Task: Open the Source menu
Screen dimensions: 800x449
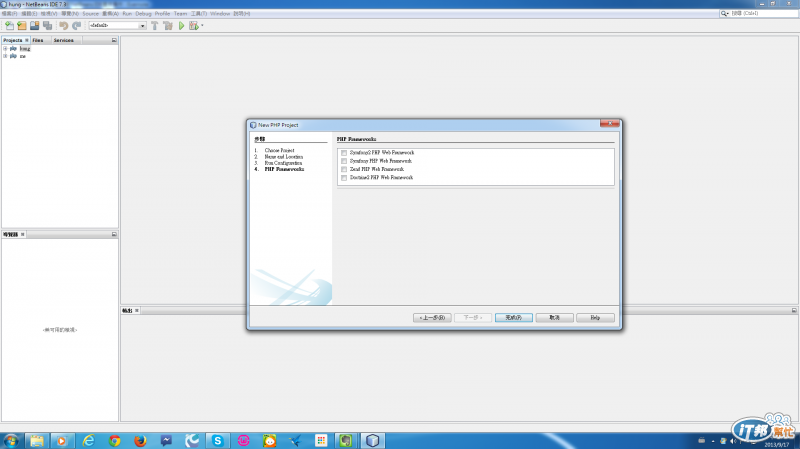Action: click(x=90, y=14)
